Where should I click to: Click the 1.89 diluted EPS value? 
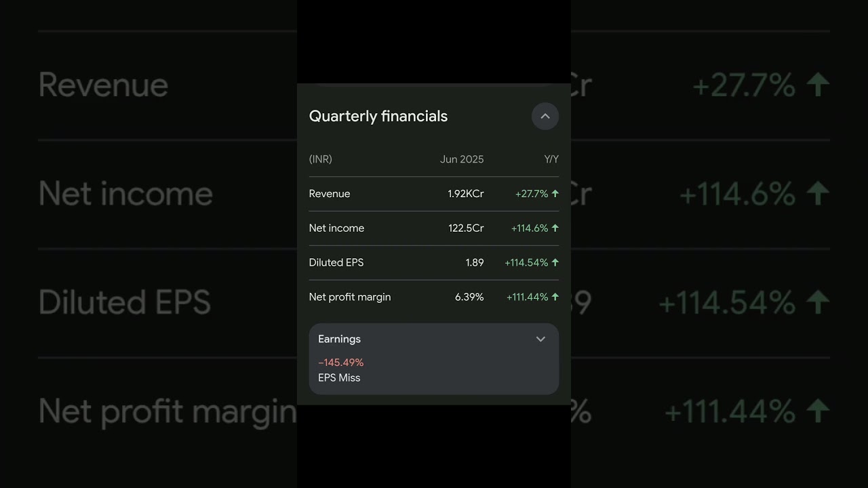click(x=475, y=262)
